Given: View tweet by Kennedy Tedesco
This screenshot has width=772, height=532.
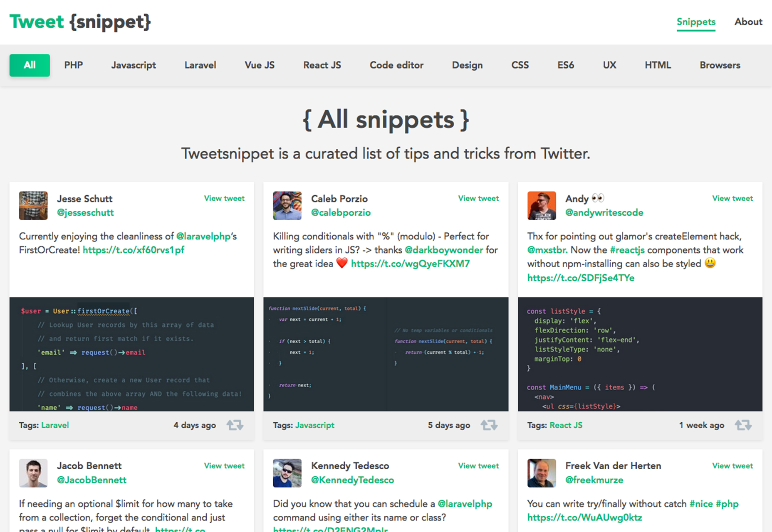Looking at the screenshot, I should [x=478, y=466].
